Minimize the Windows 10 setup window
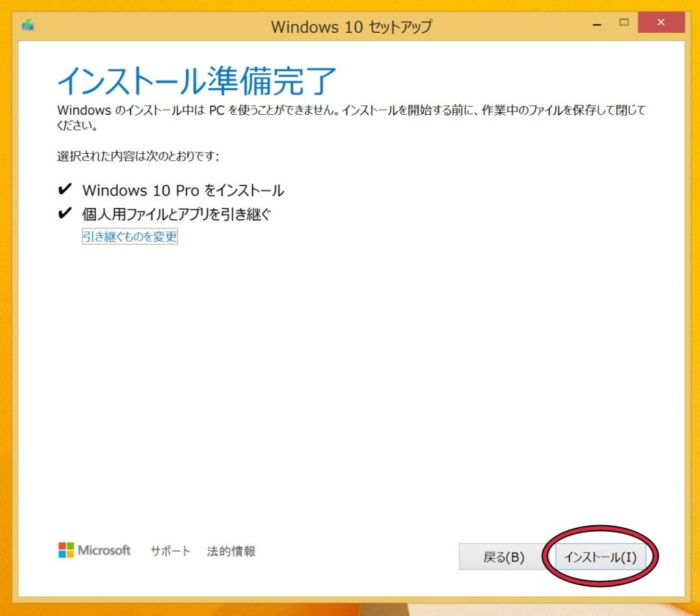The width and height of the screenshot is (700, 616). pyautogui.click(x=596, y=23)
